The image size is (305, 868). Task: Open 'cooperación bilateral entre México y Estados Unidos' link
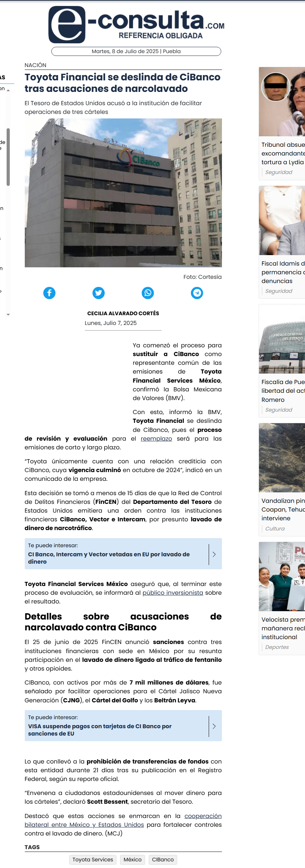click(123, 820)
